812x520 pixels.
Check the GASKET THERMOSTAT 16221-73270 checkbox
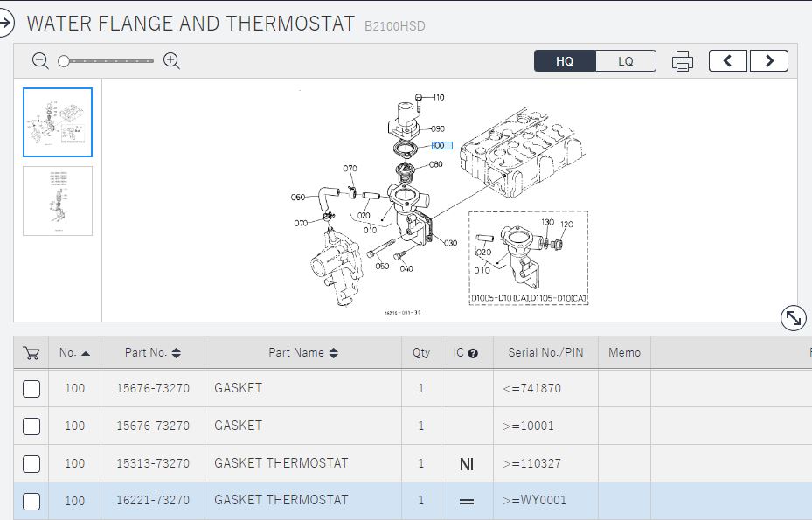coord(31,501)
